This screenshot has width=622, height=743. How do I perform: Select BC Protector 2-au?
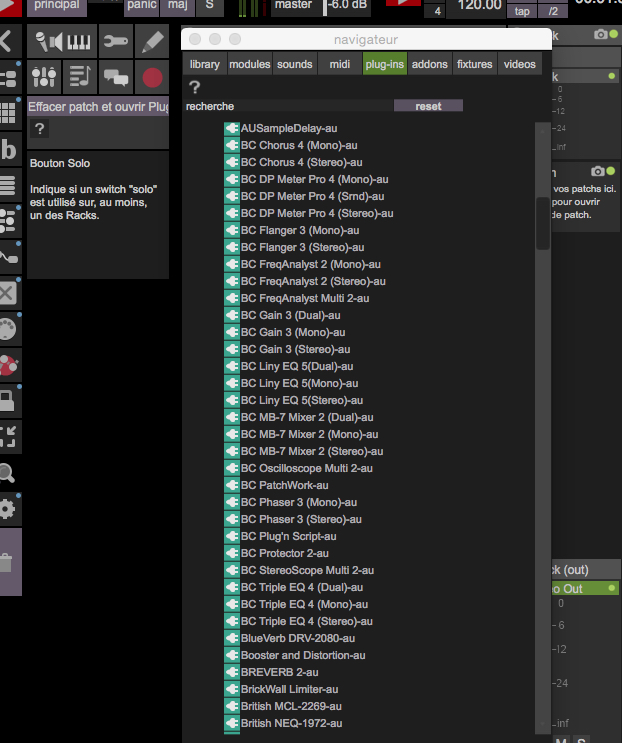pyautogui.click(x=285, y=553)
